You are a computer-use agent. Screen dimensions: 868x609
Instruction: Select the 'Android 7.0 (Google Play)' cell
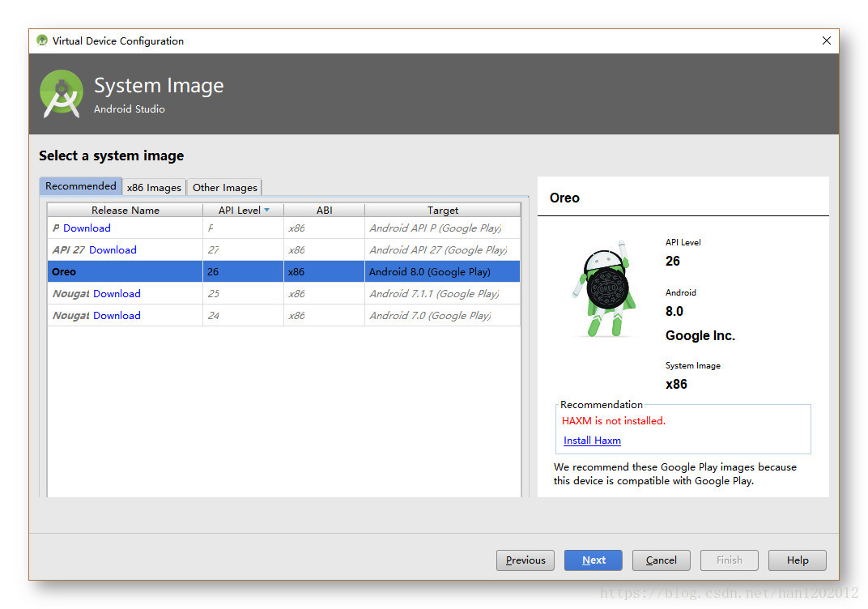click(442, 316)
